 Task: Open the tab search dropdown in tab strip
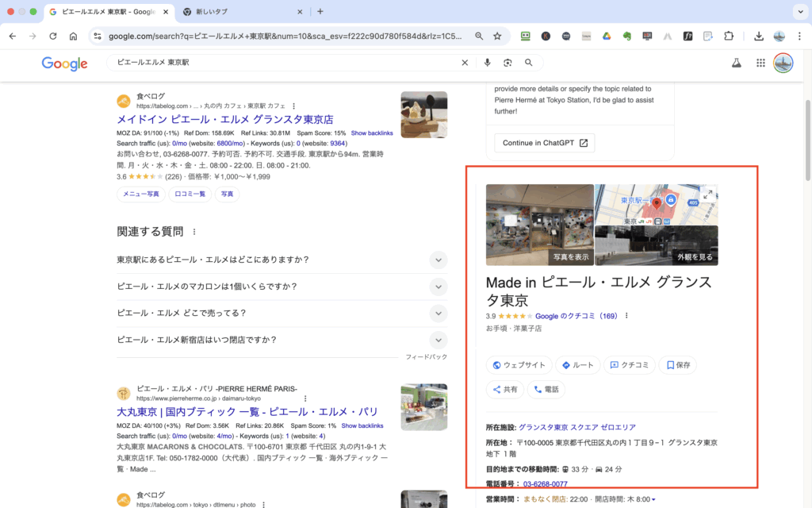click(x=800, y=11)
